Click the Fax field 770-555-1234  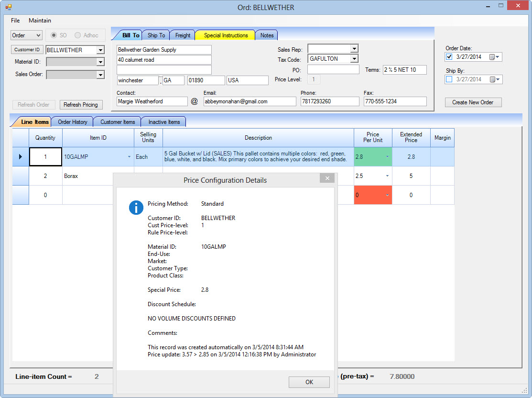(x=395, y=101)
